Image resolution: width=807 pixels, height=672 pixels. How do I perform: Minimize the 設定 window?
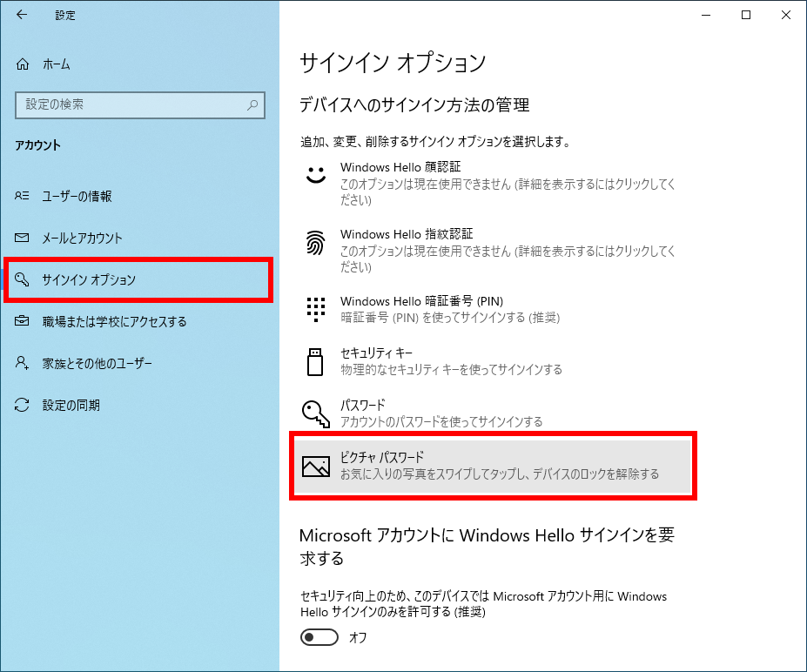click(x=706, y=16)
